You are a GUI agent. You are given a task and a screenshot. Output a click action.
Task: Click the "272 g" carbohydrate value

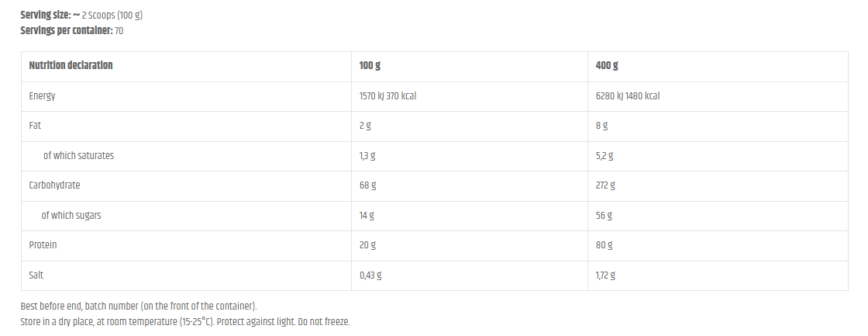(604, 185)
